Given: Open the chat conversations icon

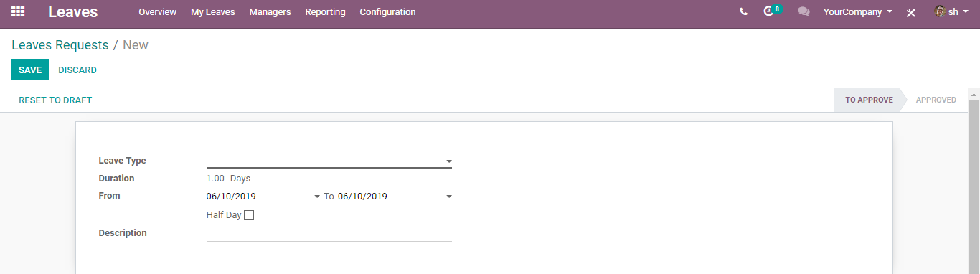Looking at the screenshot, I should pyautogui.click(x=804, y=12).
